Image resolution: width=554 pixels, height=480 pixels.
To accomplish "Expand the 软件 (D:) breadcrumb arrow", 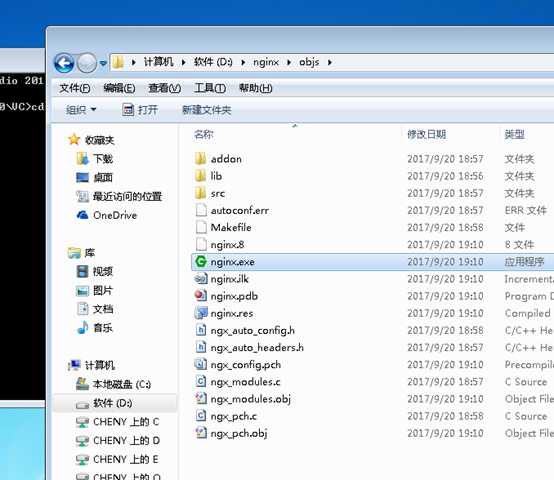I will [x=243, y=63].
